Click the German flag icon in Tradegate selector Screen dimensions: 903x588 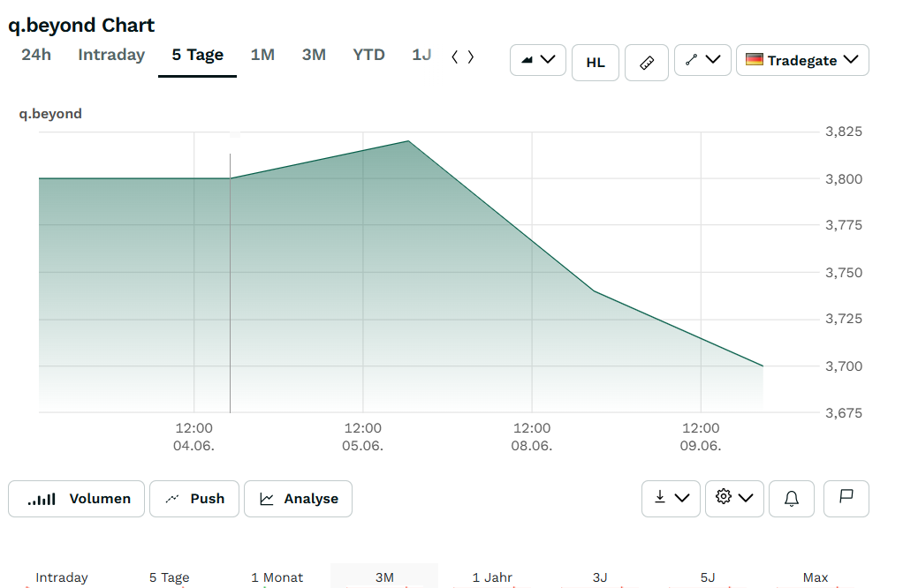(754, 59)
